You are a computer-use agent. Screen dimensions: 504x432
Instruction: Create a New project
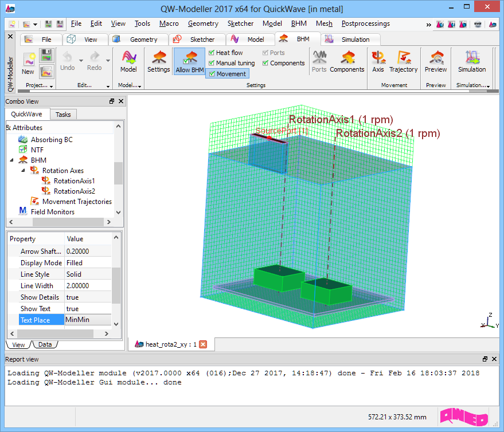pyautogui.click(x=28, y=63)
